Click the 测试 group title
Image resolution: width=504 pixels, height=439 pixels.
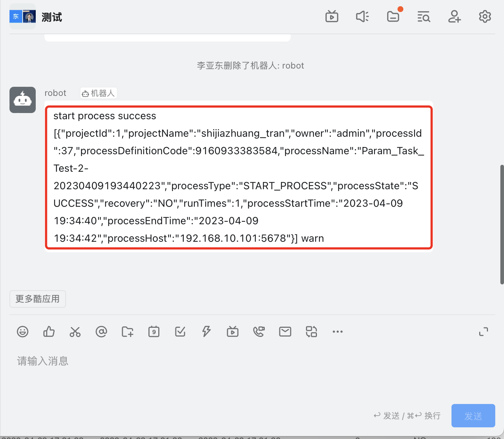click(52, 17)
